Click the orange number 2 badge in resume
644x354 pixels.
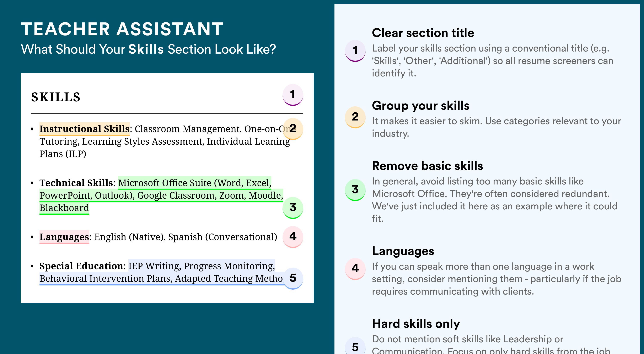point(293,129)
